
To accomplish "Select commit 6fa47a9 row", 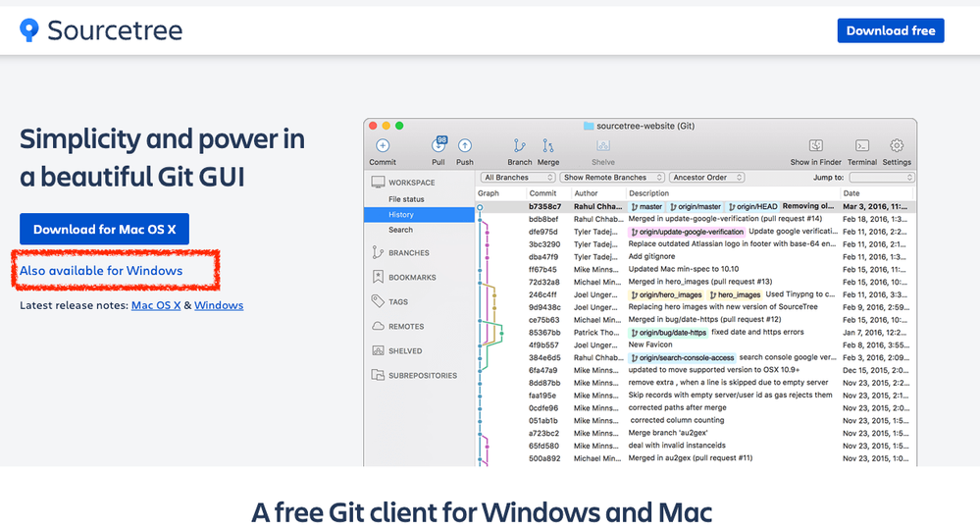I will click(696, 370).
